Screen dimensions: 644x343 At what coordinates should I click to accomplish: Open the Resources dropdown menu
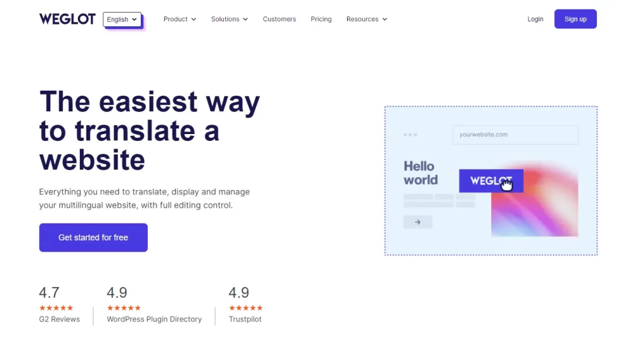click(367, 20)
